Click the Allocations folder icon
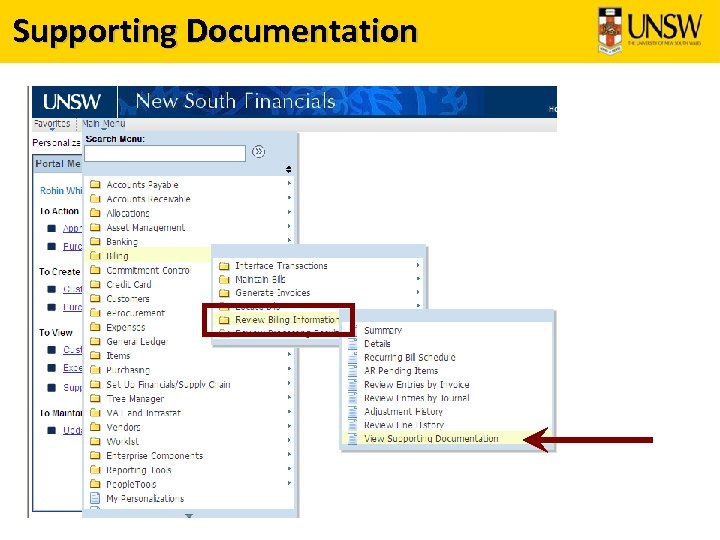Screen dimensions: 720x540 click(x=95, y=213)
